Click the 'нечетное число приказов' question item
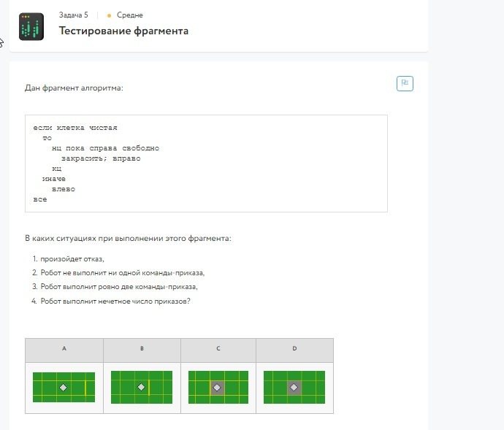This screenshot has width=504, height=430. pos(115,301)
